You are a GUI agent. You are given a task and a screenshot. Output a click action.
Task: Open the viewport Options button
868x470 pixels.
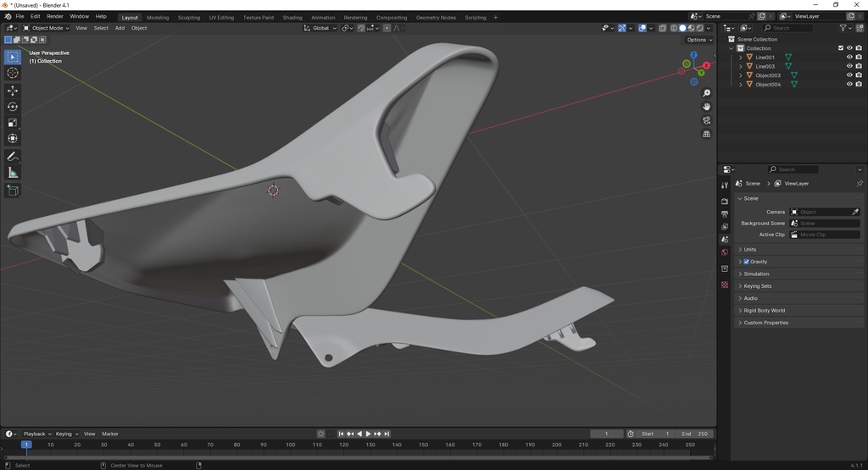pos(699,40)
